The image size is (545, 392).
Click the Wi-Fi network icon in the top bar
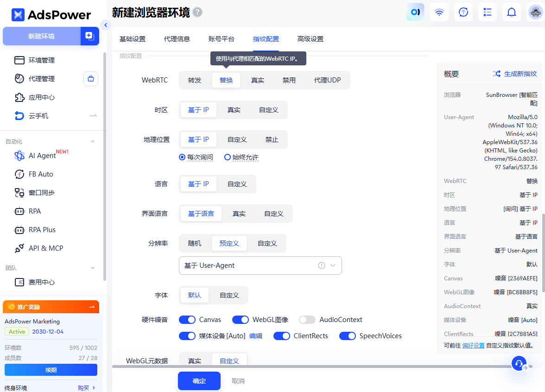click(x=439, y=12)
